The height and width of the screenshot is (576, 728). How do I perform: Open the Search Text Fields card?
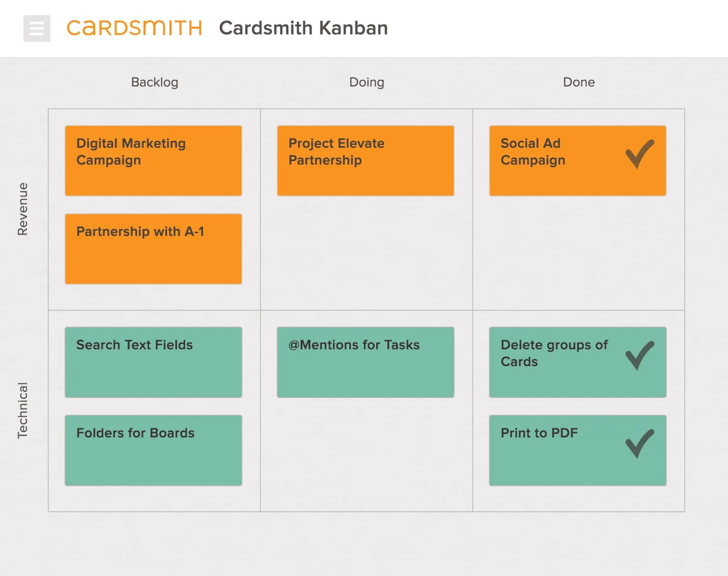point(153,362)
